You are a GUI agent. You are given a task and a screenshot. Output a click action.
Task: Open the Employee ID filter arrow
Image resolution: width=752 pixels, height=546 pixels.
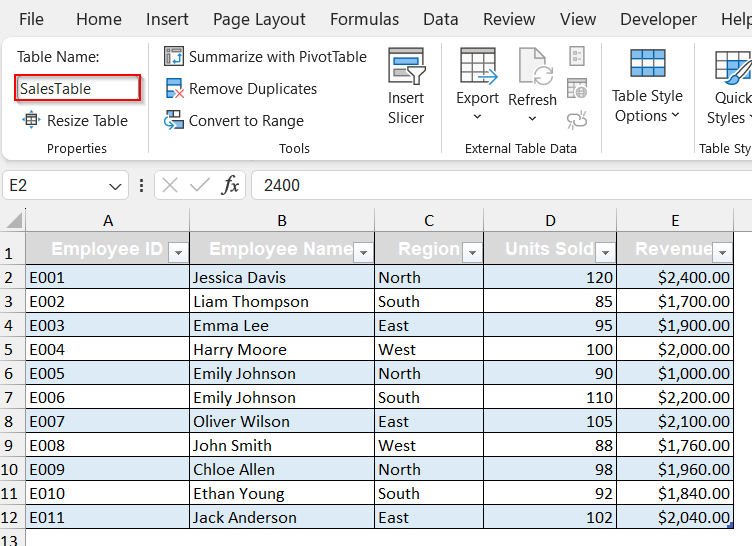[x=178, y=252]
